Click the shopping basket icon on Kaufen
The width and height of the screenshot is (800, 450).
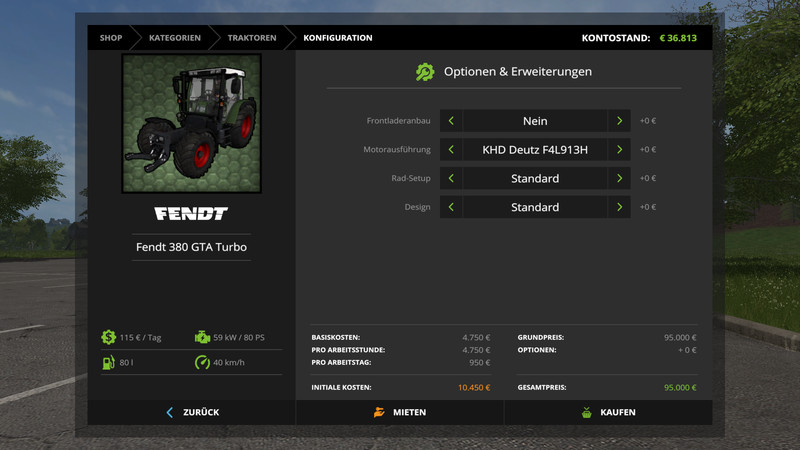[x=587, y=412]
